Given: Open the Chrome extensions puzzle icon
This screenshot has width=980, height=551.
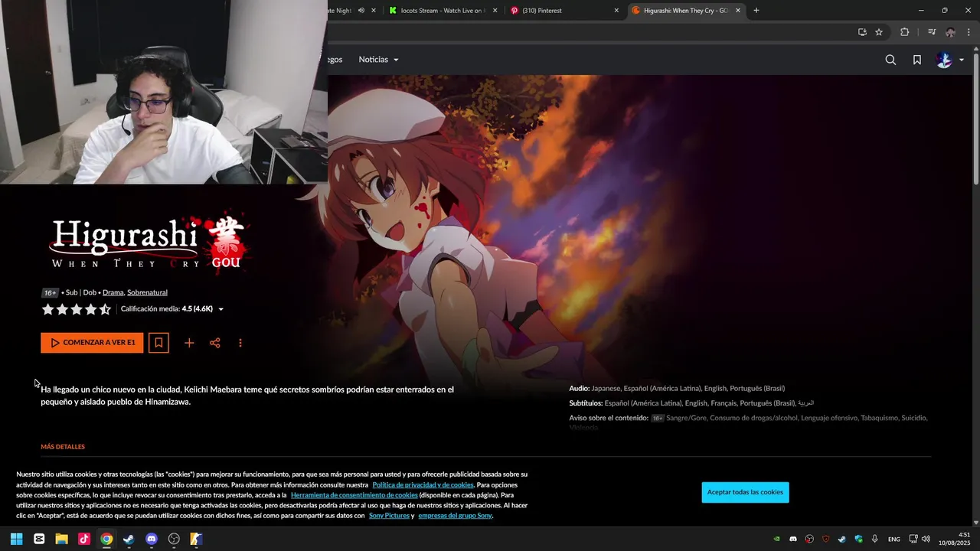Looking at the screenshot, I should pos(904,32).
